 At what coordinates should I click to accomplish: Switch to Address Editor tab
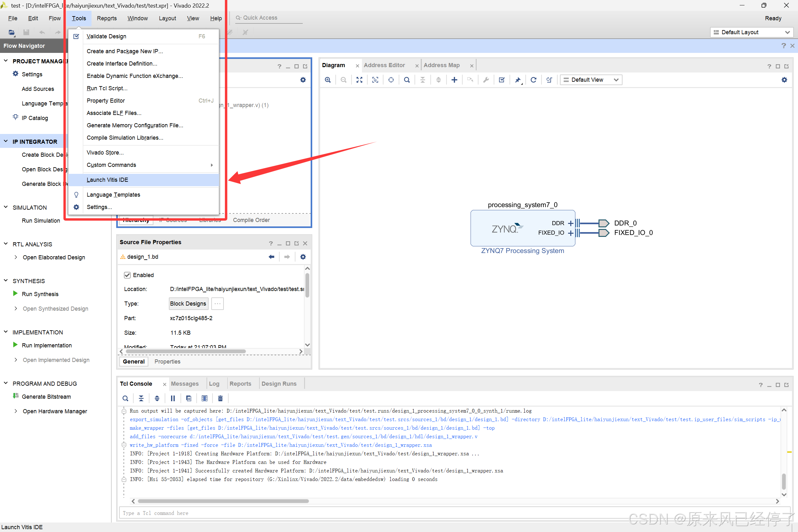pos(384,65)
